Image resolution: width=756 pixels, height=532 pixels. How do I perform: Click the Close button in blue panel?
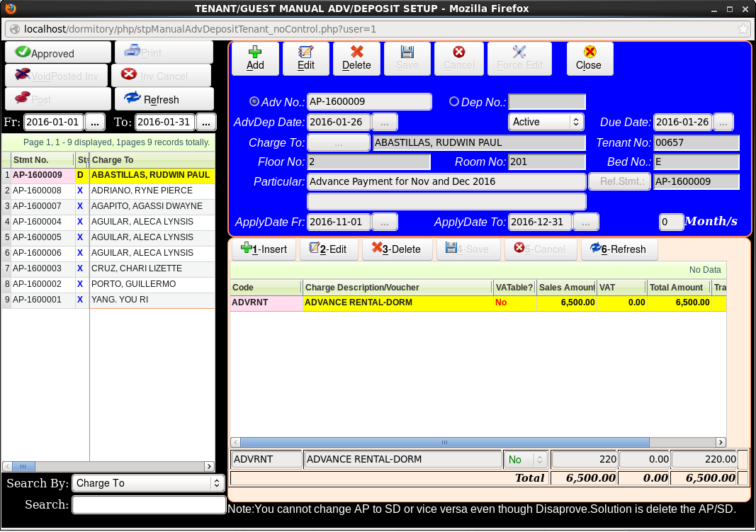589,58
